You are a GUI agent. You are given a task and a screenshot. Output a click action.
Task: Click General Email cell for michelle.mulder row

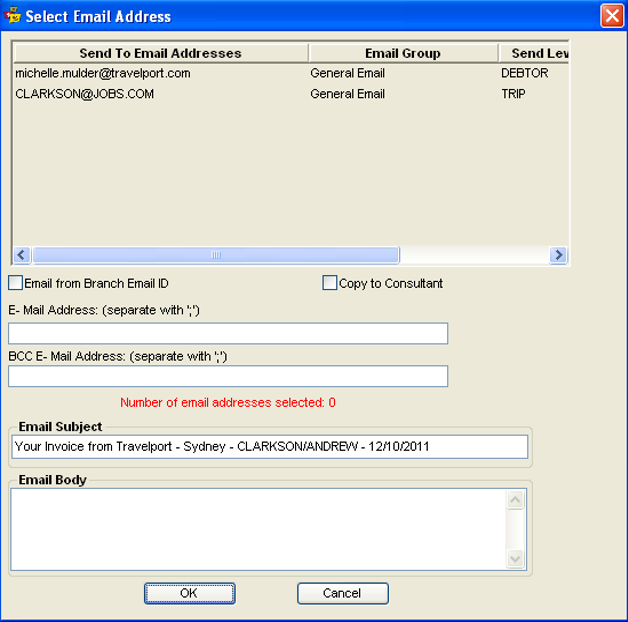348,73
